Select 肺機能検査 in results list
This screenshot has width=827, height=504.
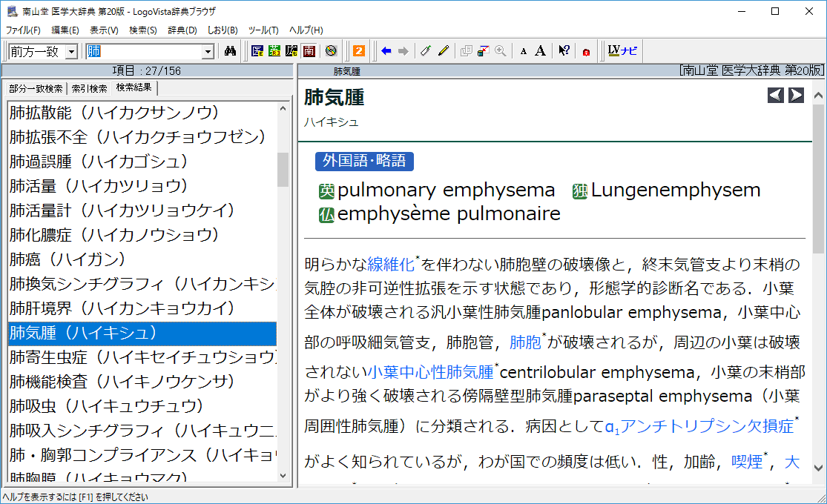click(142, 382)
